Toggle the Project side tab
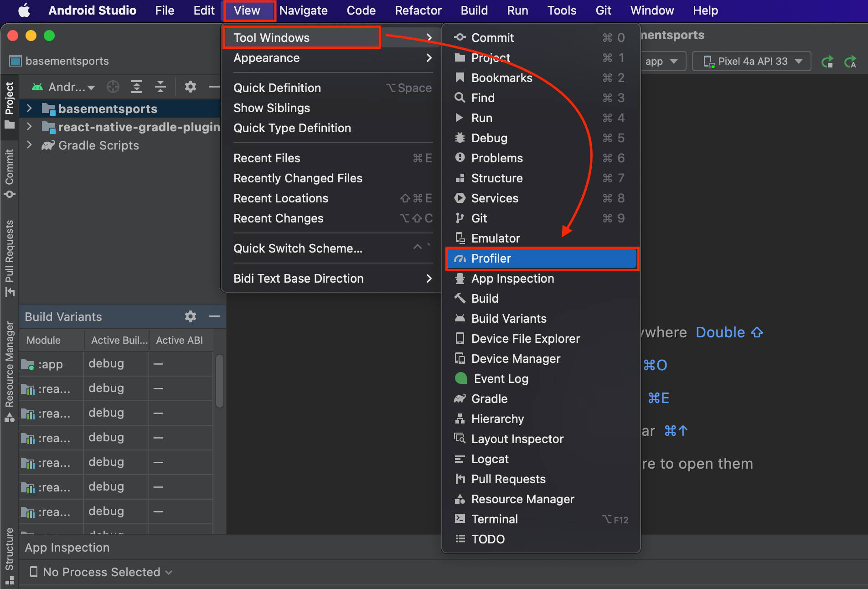Screen dimensions: 868x589 [x=9, y=105]
